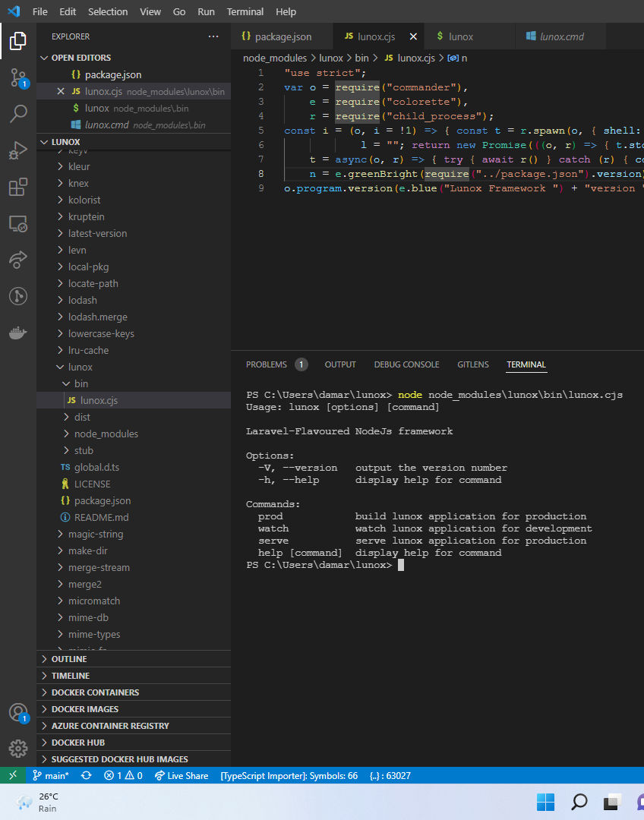This screenshot has width=644, height=820.
Task: Open the Help menu
Action: 286,11
